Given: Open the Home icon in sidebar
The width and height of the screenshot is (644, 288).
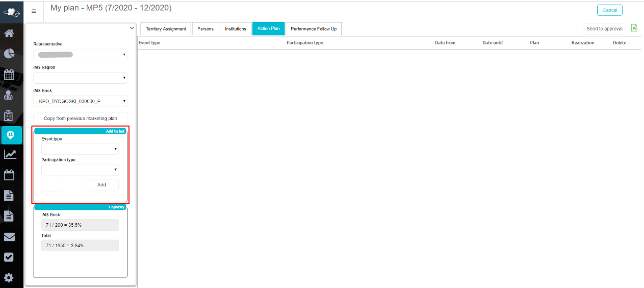Looking at the screenshot, I should click(x=9, y=34).
